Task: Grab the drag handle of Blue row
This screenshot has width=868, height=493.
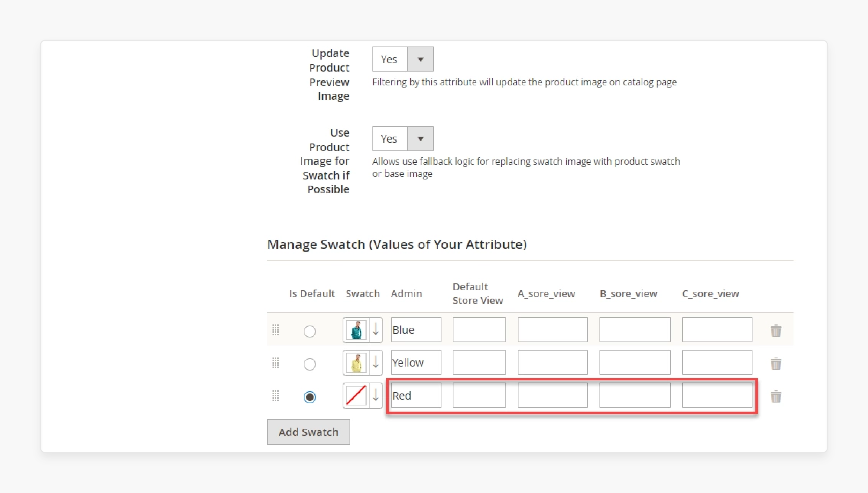Action: click(275, 330)
